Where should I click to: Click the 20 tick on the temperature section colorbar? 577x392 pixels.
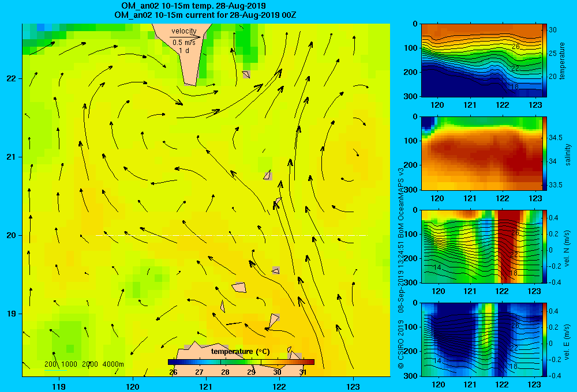tap(552, 77)
